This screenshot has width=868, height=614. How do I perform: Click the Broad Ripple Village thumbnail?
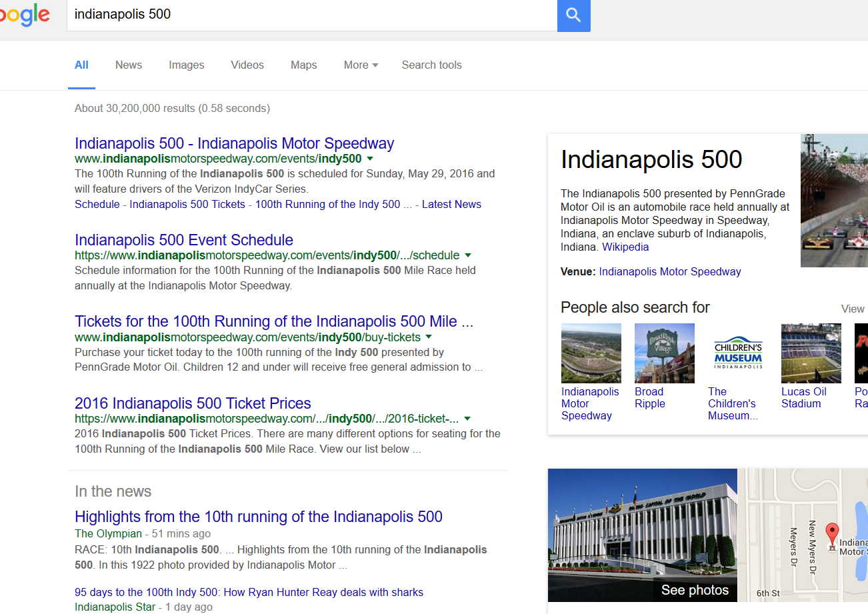pos(665,353)
